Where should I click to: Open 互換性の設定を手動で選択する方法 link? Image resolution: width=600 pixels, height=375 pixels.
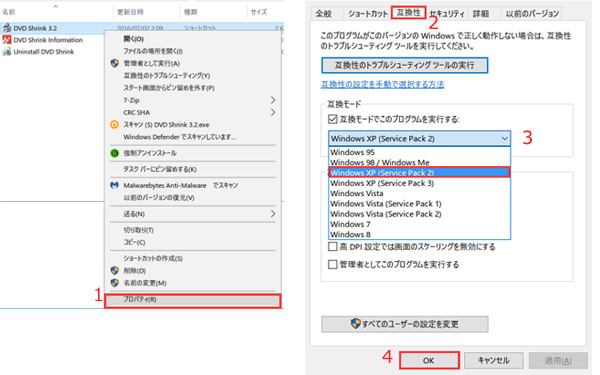point(382,84)
